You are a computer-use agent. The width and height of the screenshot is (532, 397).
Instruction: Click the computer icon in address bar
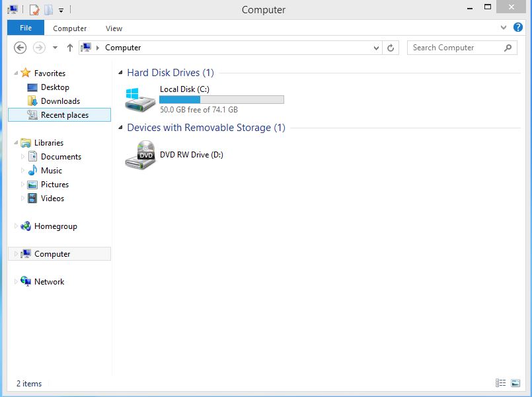coord(86,47)
